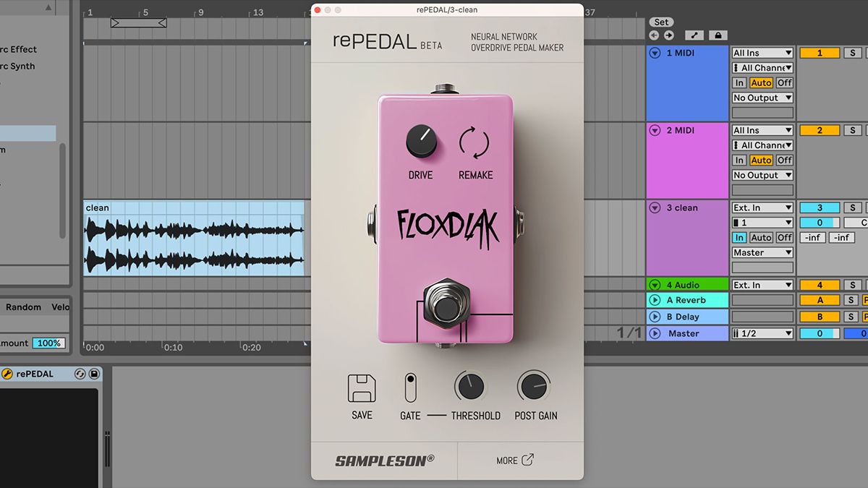The width and height of the screenshot is (868, 488).
Task: Select the 4 Audio track header
Action: [x=687, y=285]
